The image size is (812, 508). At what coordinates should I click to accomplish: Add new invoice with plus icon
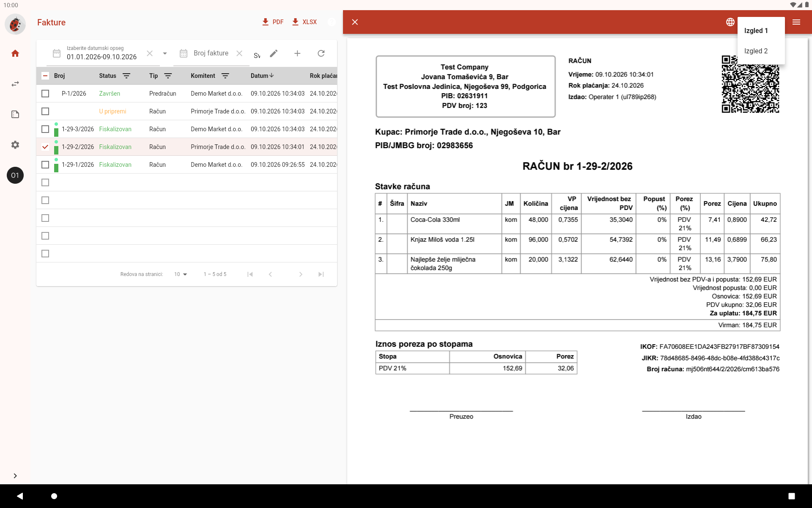pos(297,53)
